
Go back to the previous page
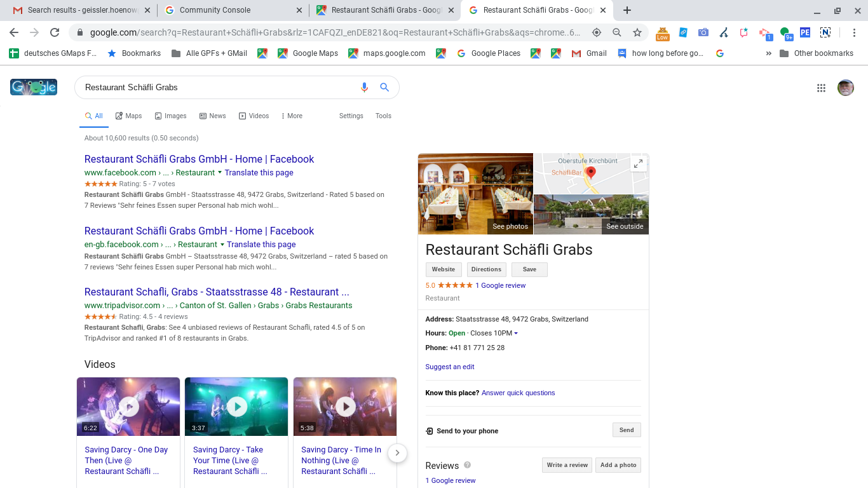pyautogui.click(x=14, y=32)
